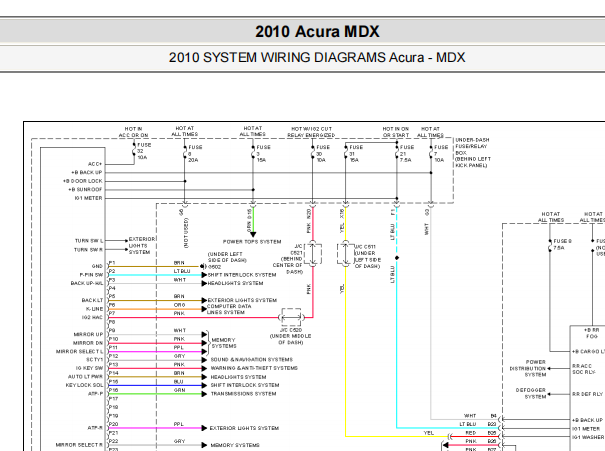605x451 pixels.
Task: Click the "BACK UP-H/L" terminal label
Action: click(x=87, y=283)
